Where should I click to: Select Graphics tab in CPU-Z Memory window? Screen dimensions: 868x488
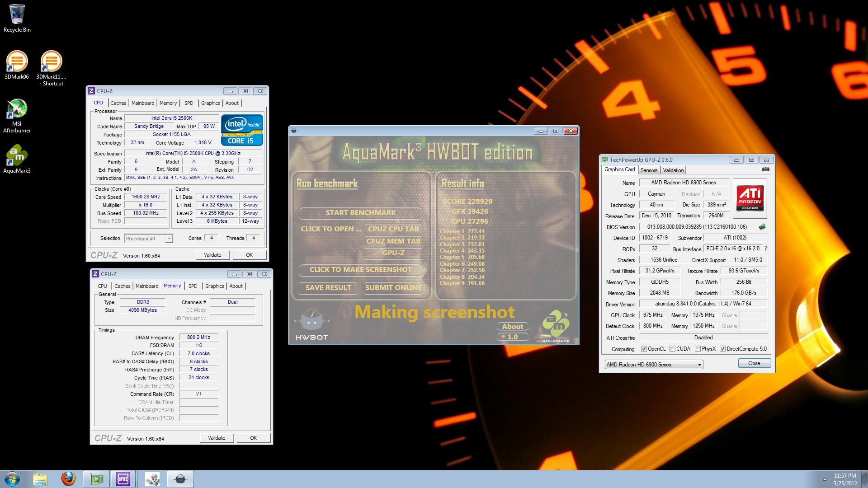coord(214,286)
